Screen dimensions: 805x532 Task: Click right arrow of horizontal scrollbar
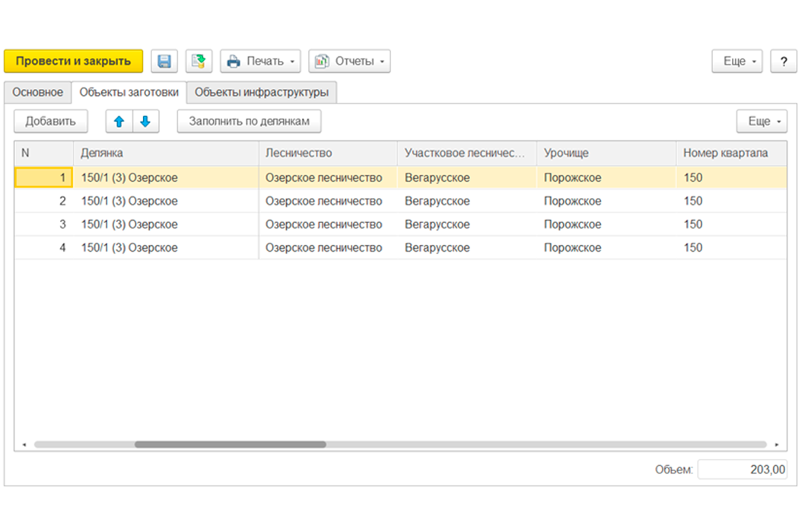click(x=777, y=444)
